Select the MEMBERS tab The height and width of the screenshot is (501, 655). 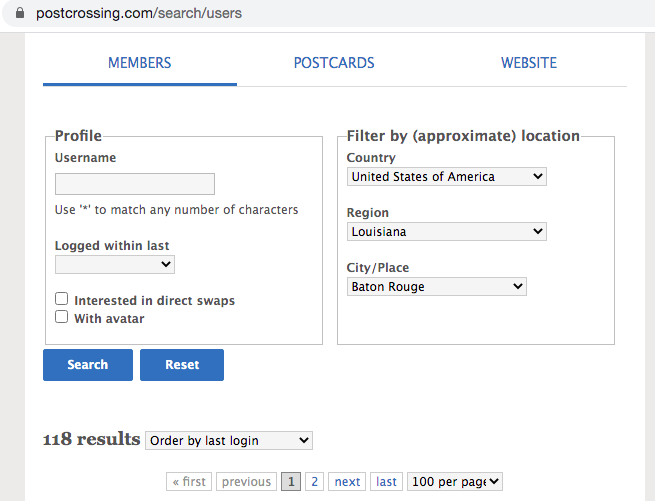[x=140, y=63]
